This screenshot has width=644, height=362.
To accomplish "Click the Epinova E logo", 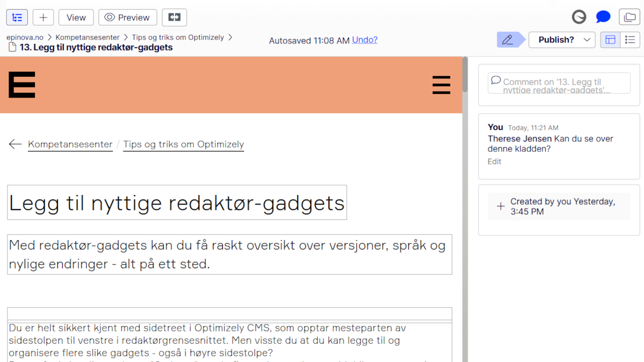I will pos(22,85).
